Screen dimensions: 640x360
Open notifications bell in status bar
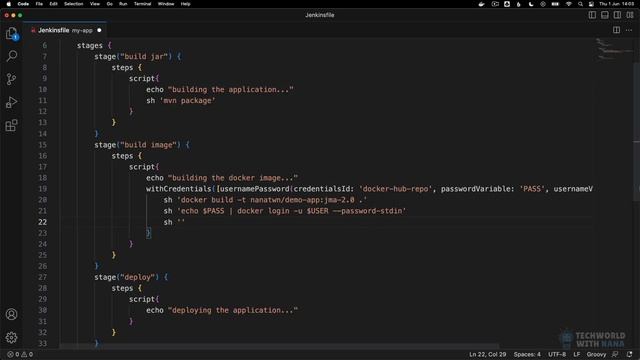coord(629,354)
